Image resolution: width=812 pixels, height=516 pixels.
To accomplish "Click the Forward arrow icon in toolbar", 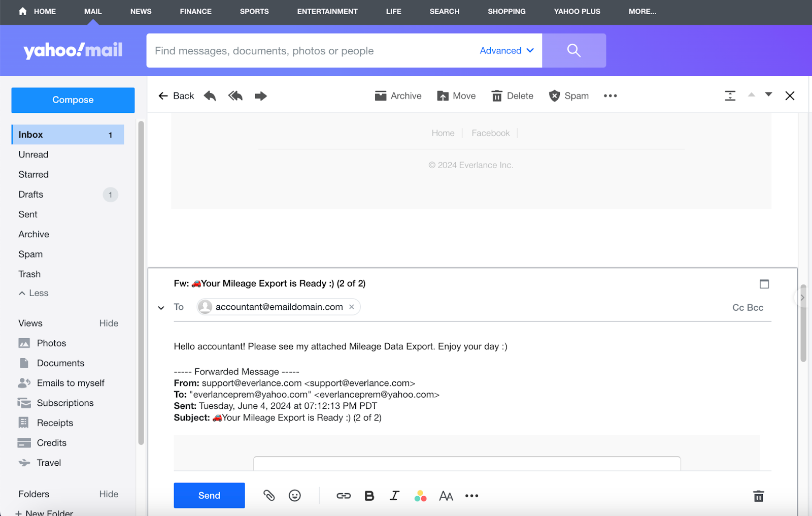I will point(261,96).
